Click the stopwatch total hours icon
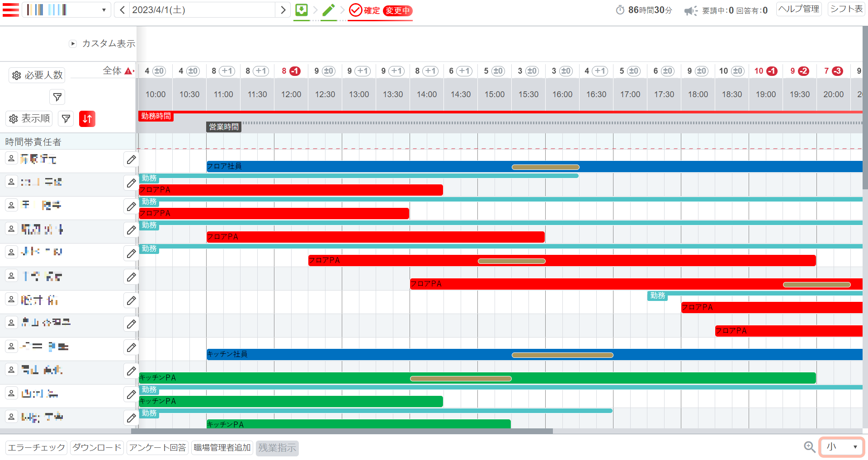This screenshot has height=460, width=868. (x=620, y=10)
